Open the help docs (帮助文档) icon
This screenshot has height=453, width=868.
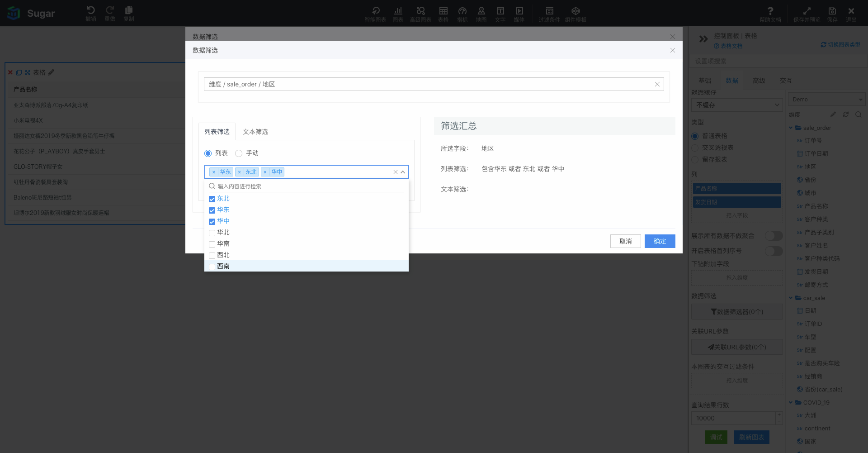[x=770, y=14]
